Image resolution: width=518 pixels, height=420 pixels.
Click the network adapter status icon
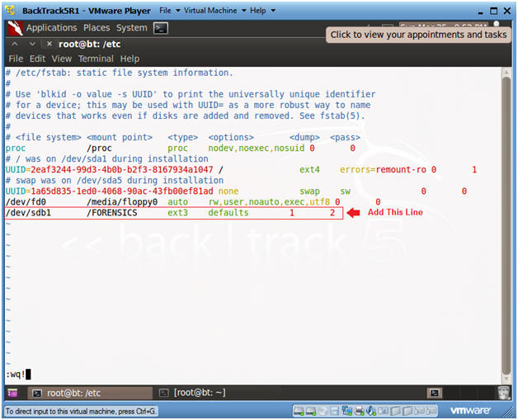coord(347,411)
